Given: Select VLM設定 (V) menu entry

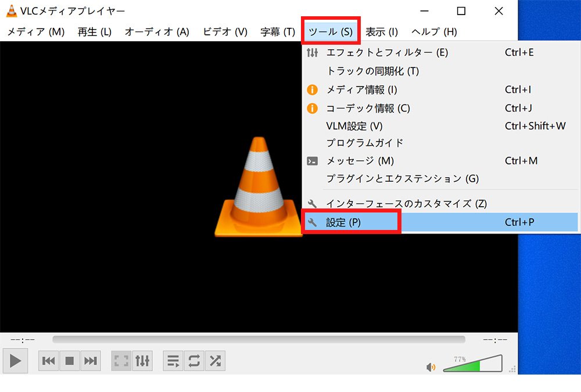Looking at the screenshot, I should (x=440, y=126).
